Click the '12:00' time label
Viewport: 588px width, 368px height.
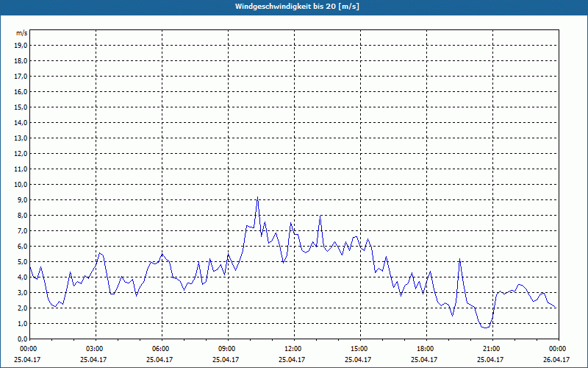[295, 349]
